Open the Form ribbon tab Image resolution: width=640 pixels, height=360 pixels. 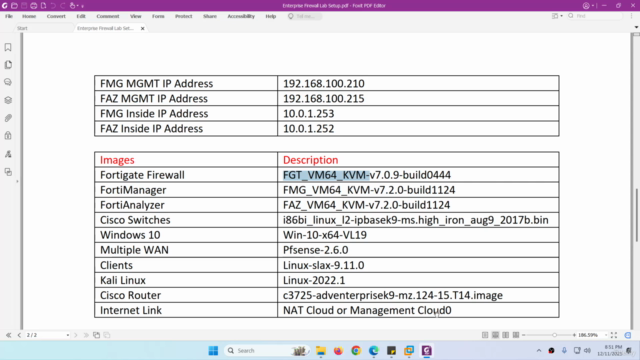(x=158, y=16)
